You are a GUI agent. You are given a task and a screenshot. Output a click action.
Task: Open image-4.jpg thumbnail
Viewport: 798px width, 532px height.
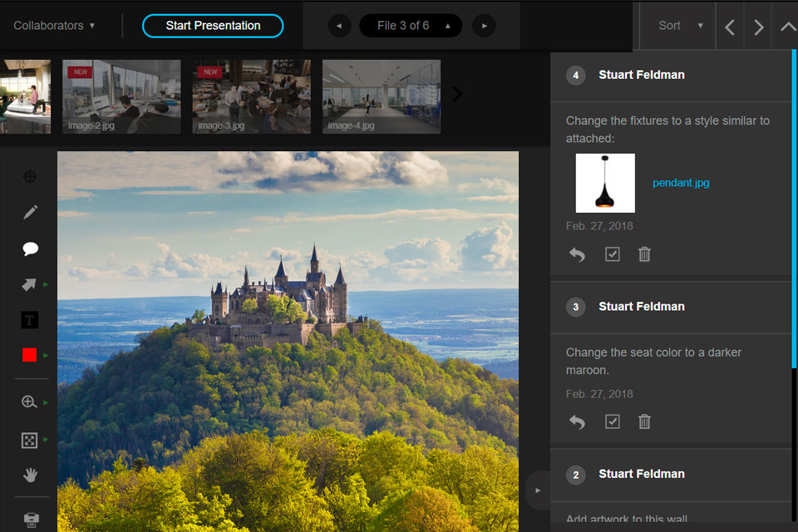point(382,96)
